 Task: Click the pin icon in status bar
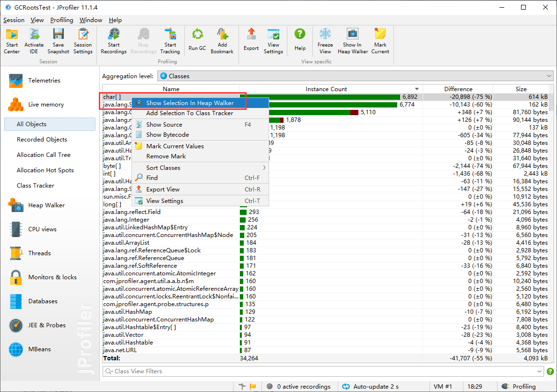(x=242, y=386)
